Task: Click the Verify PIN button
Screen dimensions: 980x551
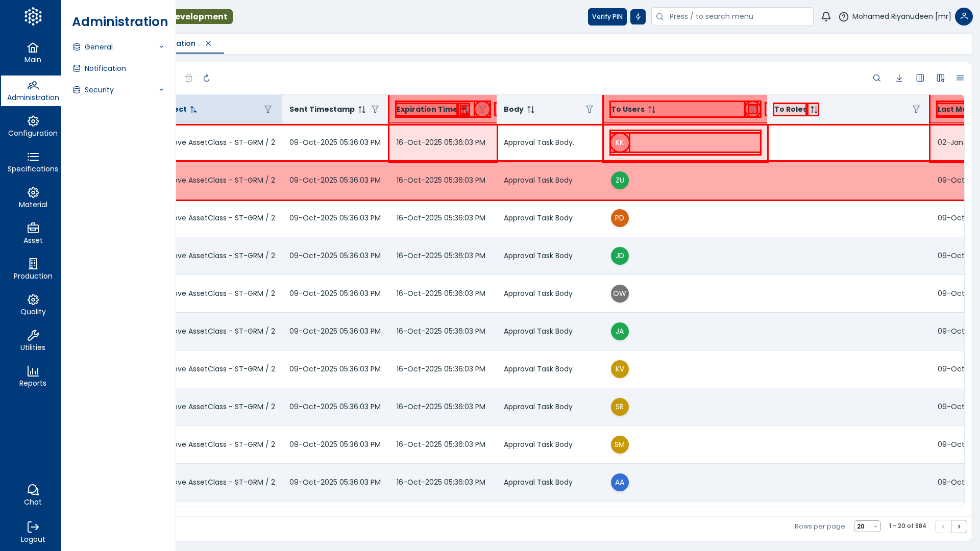Action: point(607,17)
